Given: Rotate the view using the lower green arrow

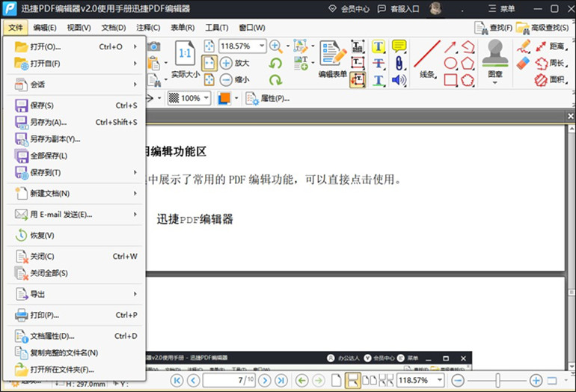Looking at the screenshot, I should (275, 80).
